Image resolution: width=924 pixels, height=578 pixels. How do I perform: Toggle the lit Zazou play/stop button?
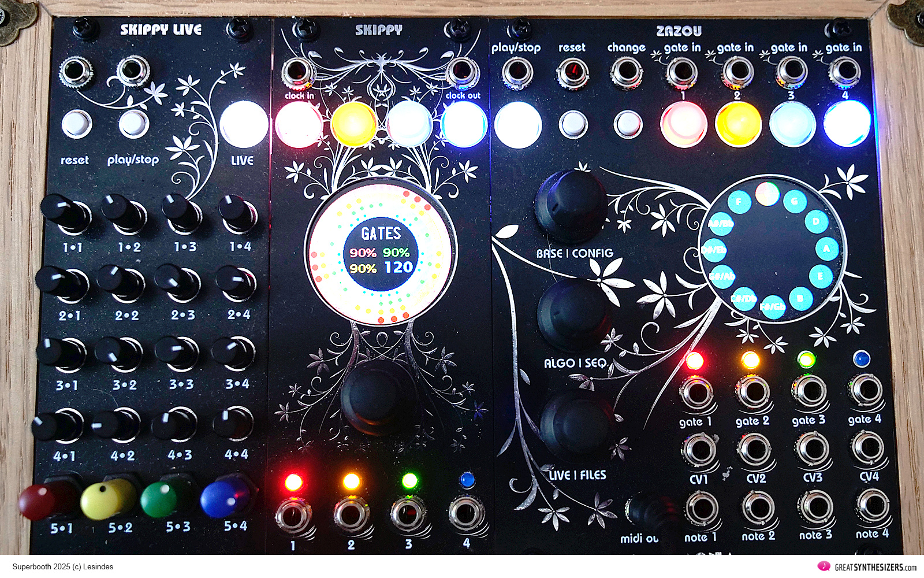518,125
